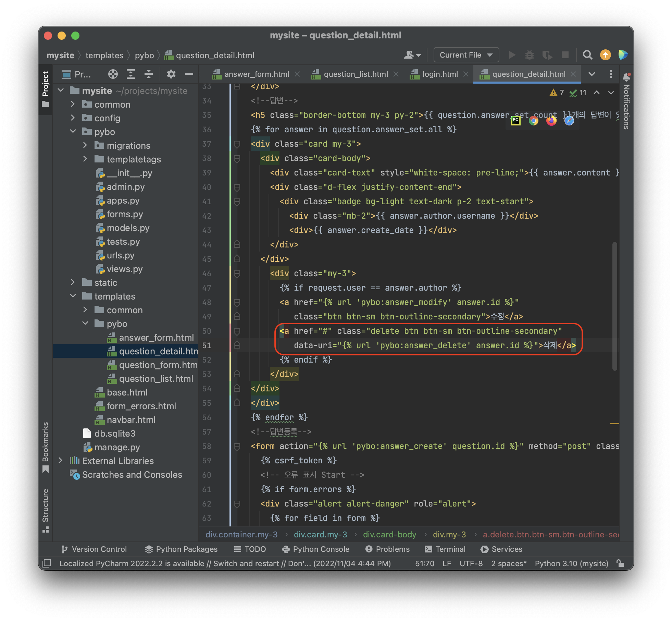Toggle the read-only lock in status bar
The height and width of the screenshot is (621, 672).
(620, 563)
